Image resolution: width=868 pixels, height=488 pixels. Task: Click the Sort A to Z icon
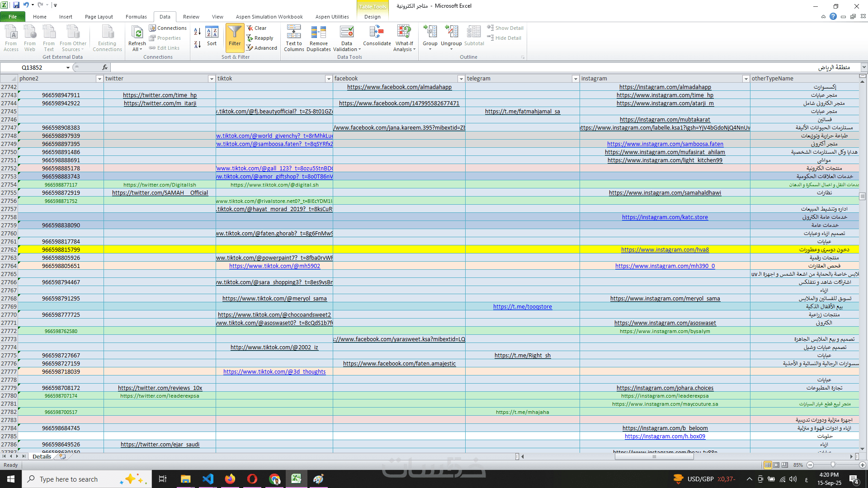(198, 32)
